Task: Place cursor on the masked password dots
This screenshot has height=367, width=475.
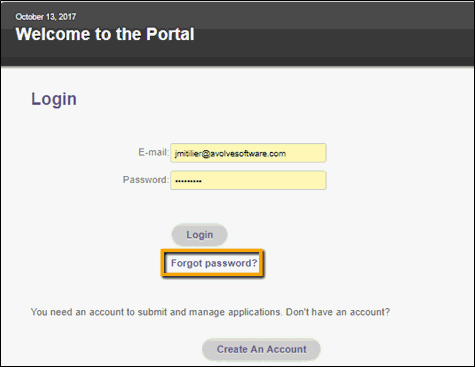Action: click(x=188, y=181)
